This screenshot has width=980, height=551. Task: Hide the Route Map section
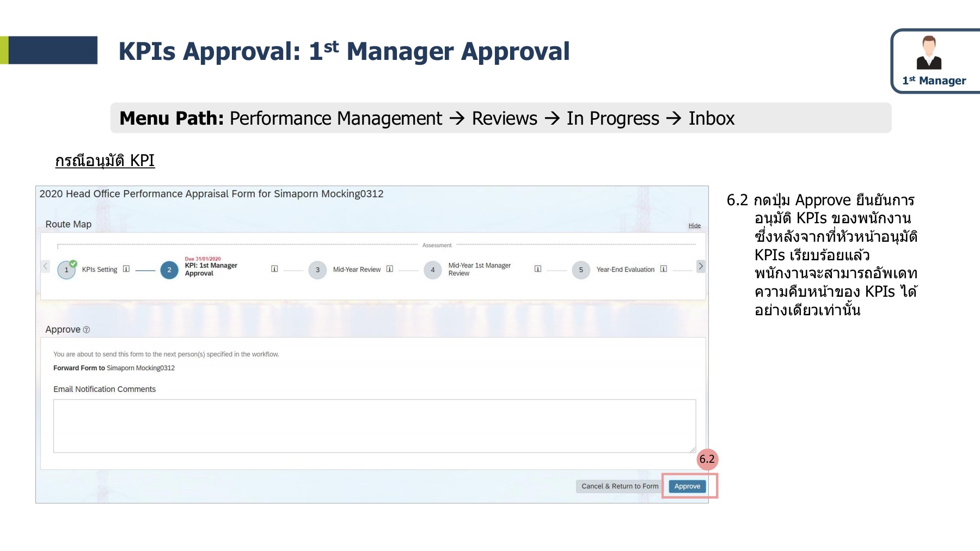point(694,225)
